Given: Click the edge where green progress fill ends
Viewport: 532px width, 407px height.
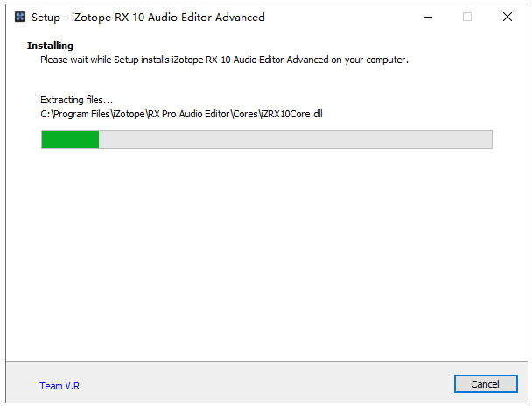Looking at the screenshot, I should click(x=99, y=139).
